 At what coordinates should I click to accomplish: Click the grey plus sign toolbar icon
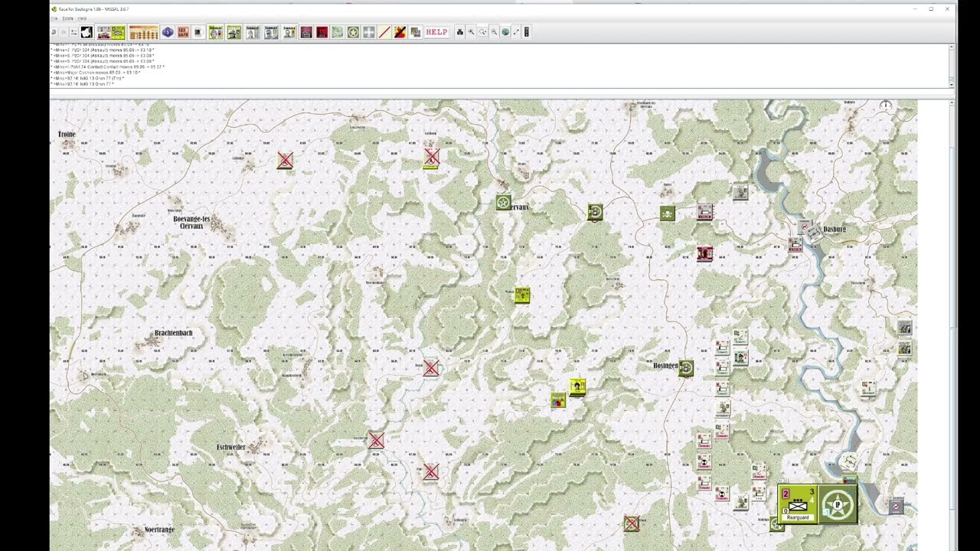[x=369, y=32]
